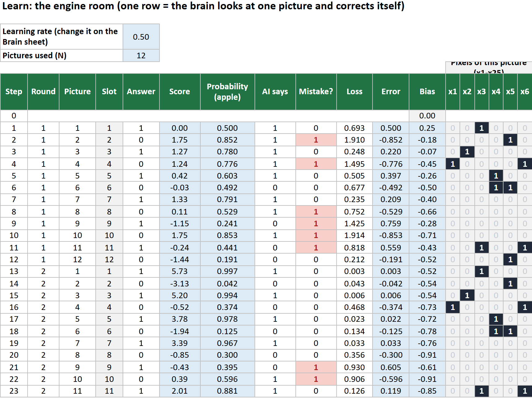Screen dimensions: 532x398
Task: Click the Loss column header
Action: coord(355,92)
